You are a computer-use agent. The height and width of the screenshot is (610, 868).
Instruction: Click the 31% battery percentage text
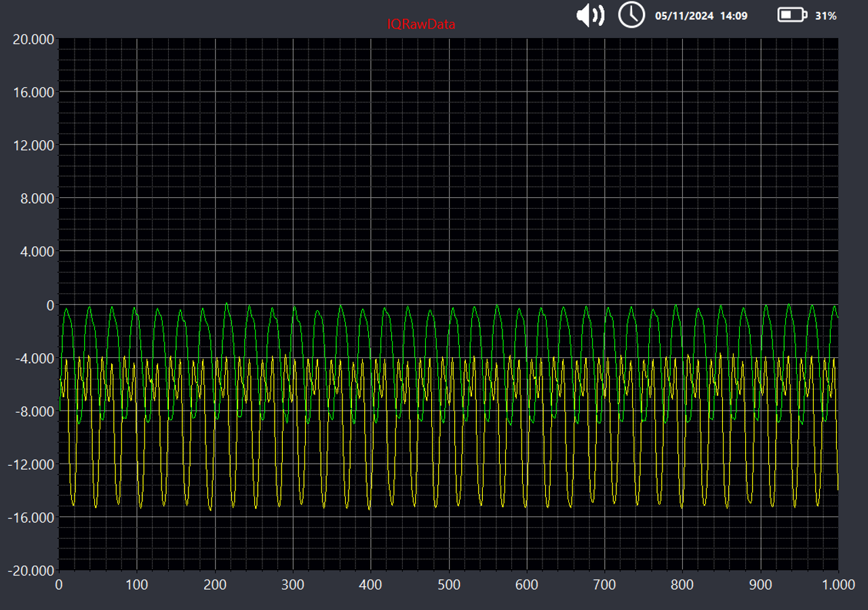825,16
